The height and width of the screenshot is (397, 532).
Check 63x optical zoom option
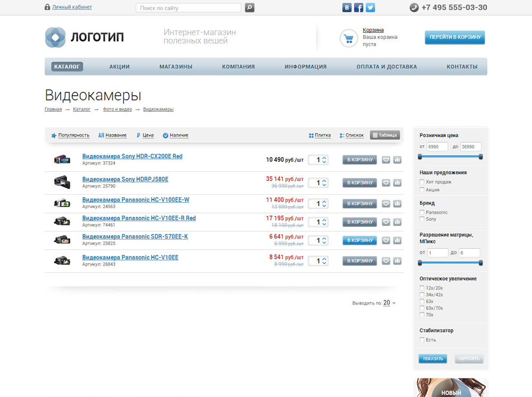click(x=422, y=301)
